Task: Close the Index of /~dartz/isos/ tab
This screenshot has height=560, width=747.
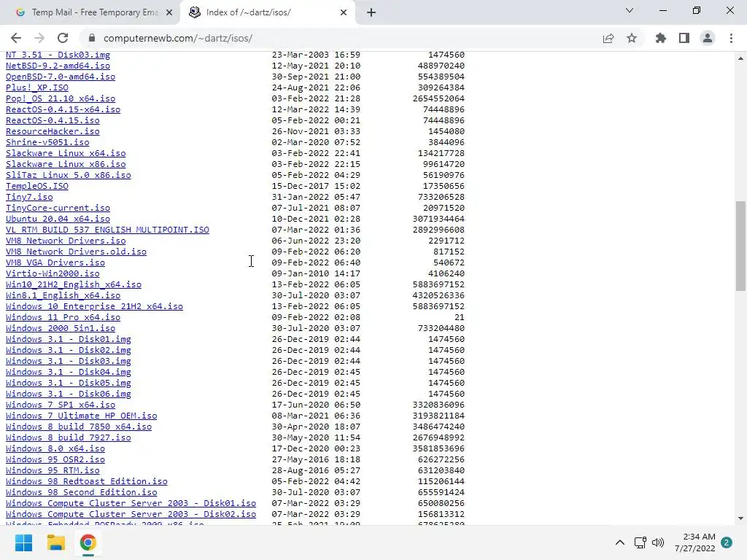Action: (344, 12)
